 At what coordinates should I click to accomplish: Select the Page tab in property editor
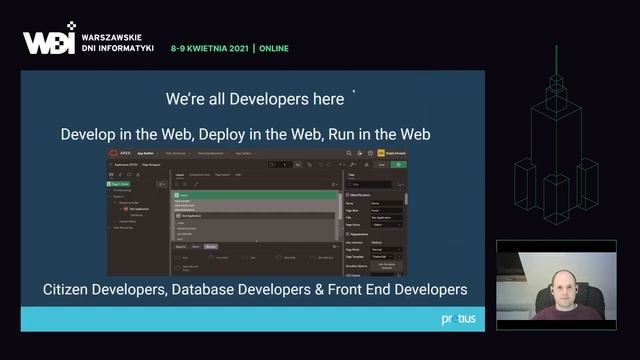pos(351,175)
